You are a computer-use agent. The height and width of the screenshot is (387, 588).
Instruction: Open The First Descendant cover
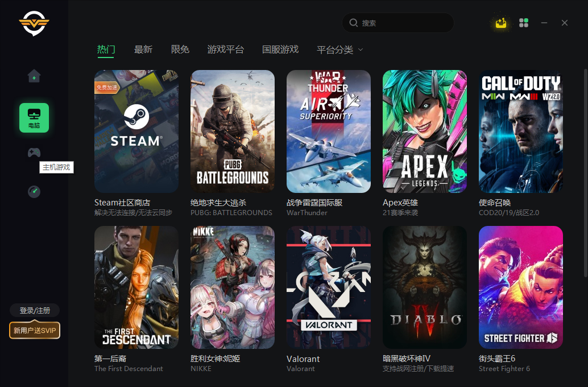136,287
